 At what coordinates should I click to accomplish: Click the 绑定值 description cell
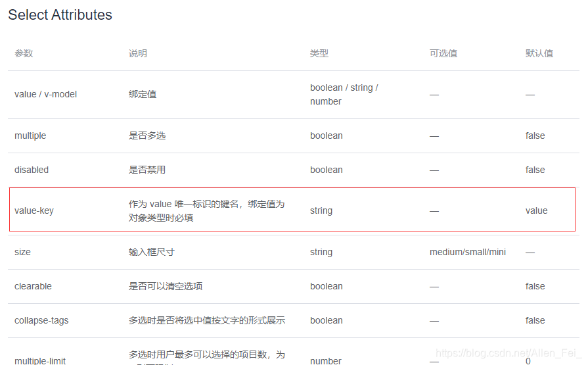143,94
